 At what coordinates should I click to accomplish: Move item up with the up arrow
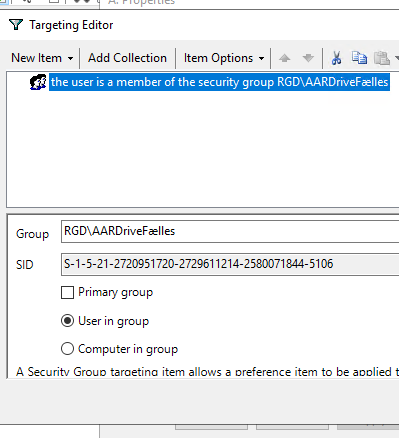click(x=284, y=58)
